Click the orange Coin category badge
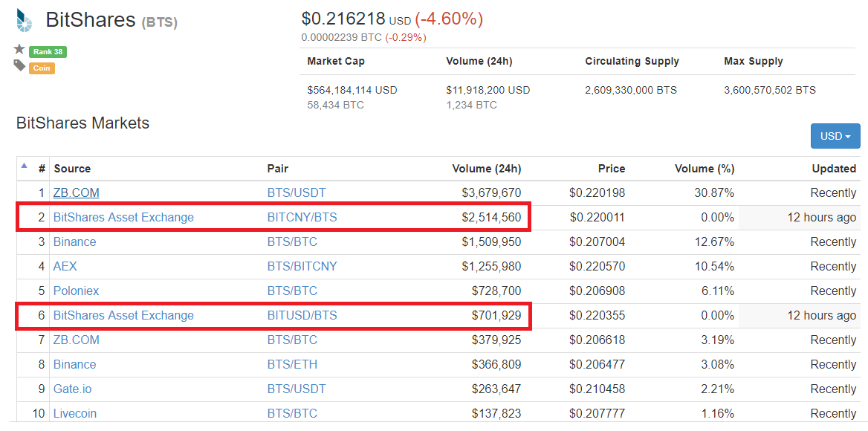The image size is (868, 431). pyautogui.click(x=41, y=68)
